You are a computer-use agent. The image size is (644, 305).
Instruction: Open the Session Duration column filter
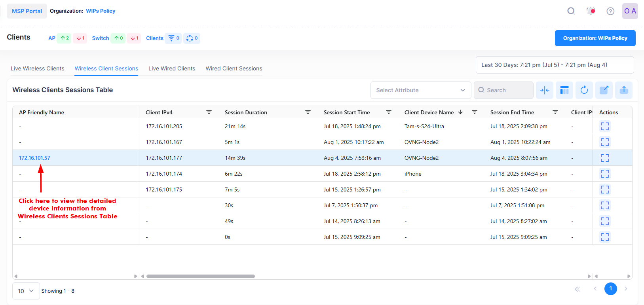(x=308, y=112)
